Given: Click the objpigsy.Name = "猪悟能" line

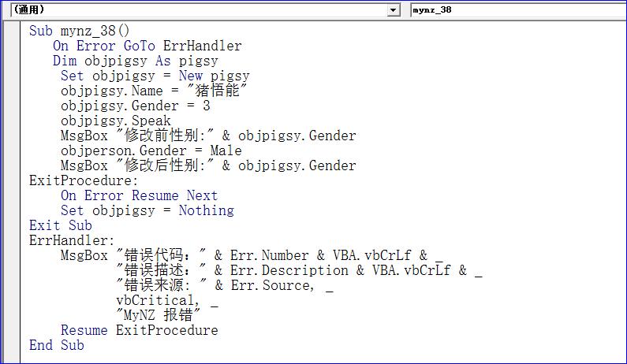Looking at the screenshot, I should tap(155, 91).
